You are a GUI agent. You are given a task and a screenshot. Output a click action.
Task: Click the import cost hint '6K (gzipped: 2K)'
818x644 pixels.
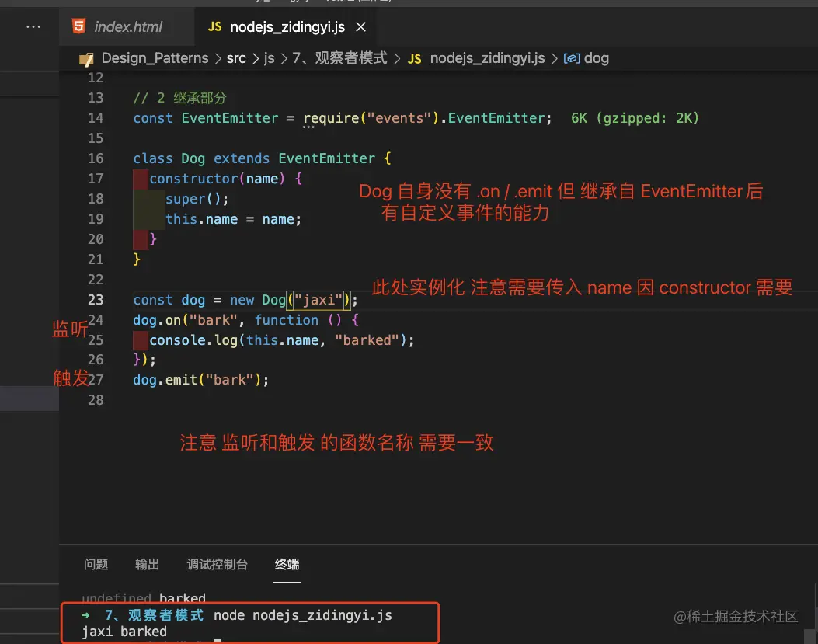pos(635,118)
